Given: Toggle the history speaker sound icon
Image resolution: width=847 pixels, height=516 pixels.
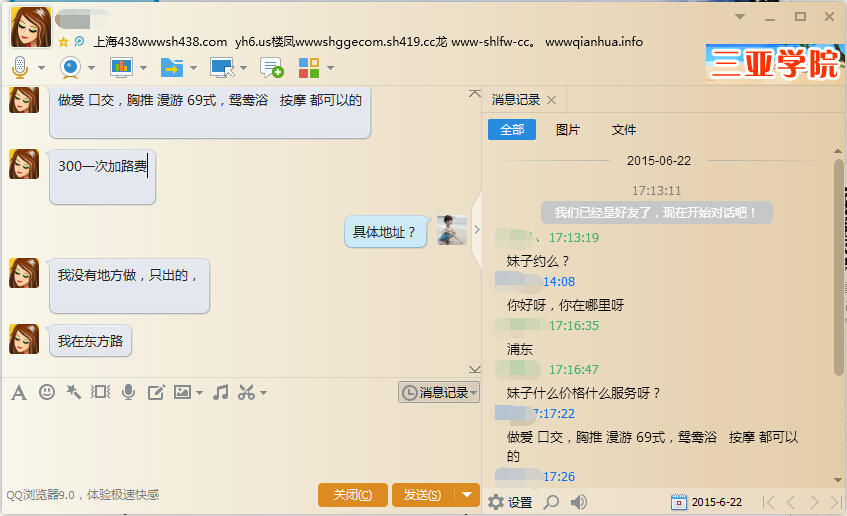Looking at the screenshot, I should (579, 502).
